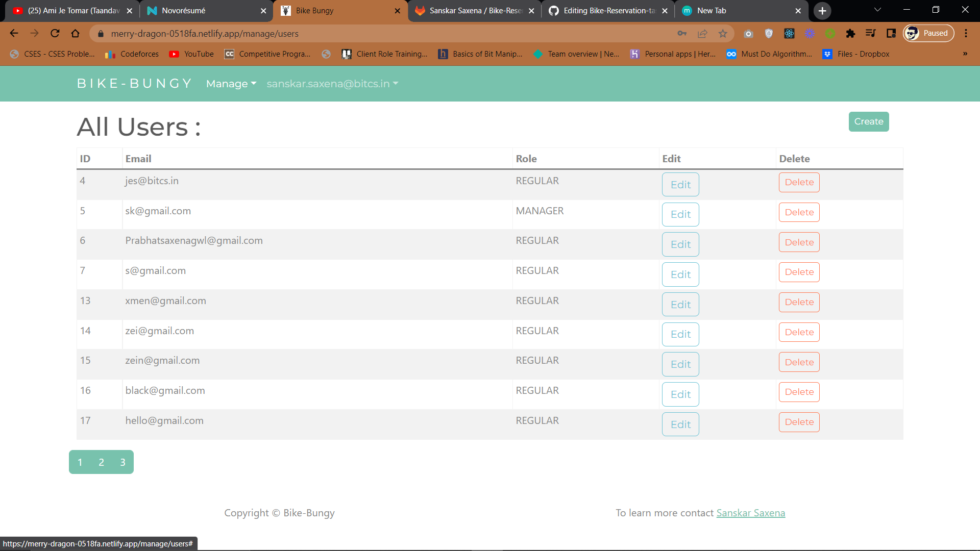Open the Sanskar Saxena contact link
The width and height of the screenshot is (980, 551).
pos(750,513)
